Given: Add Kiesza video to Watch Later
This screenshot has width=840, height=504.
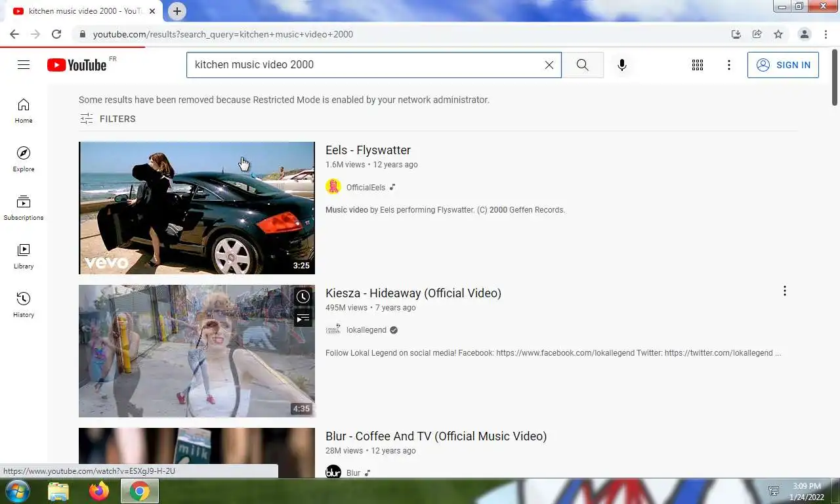Looking at the screenshot, I should tap(303, 297).
